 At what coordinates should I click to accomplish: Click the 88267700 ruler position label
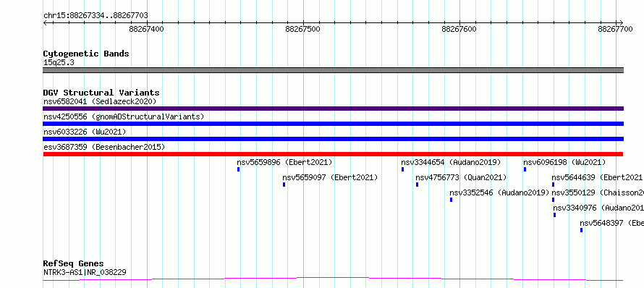(x=616, y=29)
